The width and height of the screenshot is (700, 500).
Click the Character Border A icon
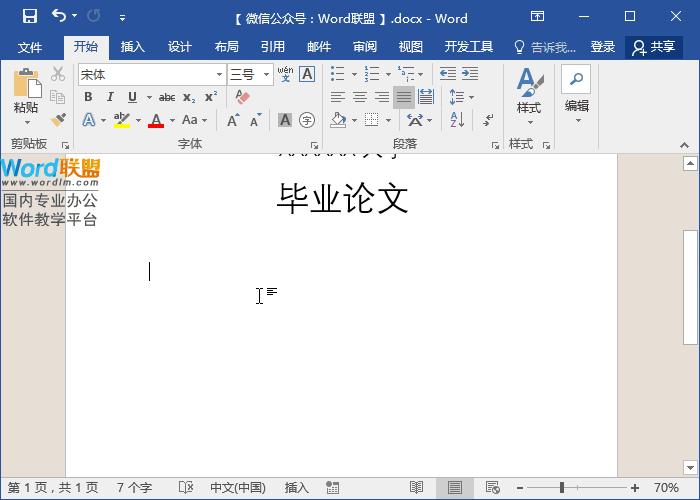(307, 74)
